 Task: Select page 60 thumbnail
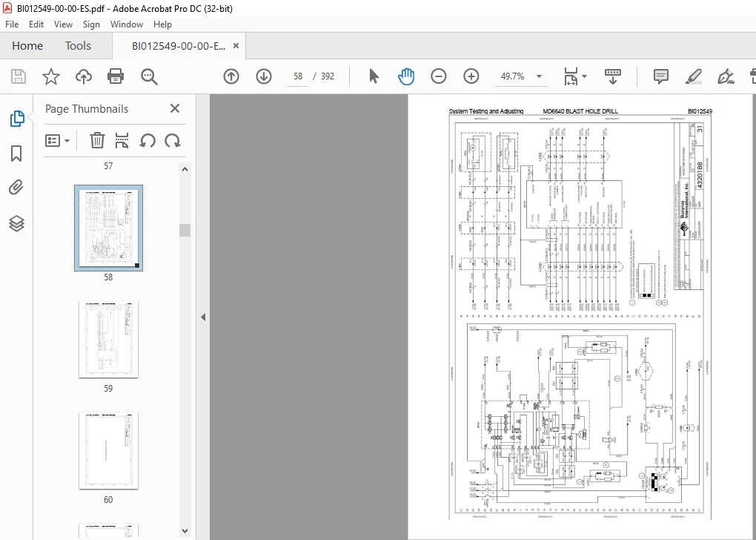[x=108, y=451]
